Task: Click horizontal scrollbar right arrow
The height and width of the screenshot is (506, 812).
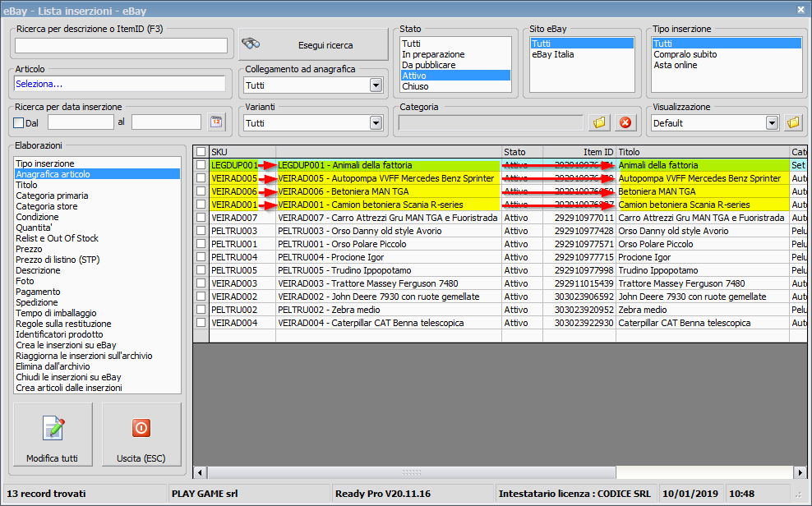Action: coord(800,472)
